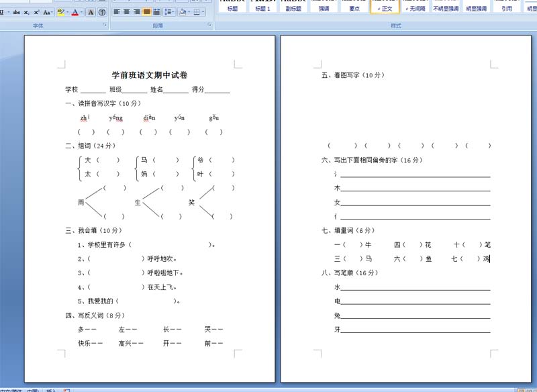Screen dimensions: 537x392
Task: Toggle justify alignment
Action: tap(146, 12)
